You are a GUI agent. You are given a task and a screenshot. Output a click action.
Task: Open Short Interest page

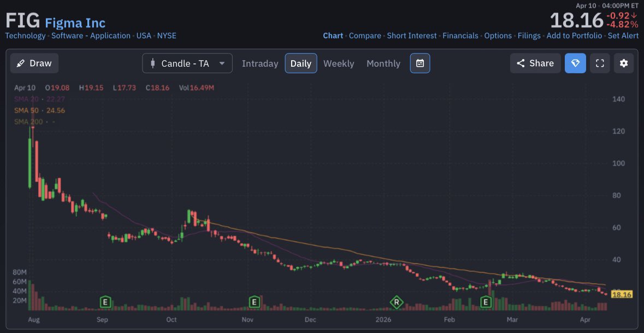point(412,36)
